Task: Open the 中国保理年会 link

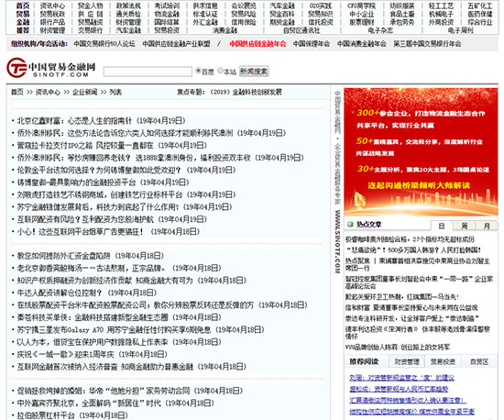Action: [312, 44]
